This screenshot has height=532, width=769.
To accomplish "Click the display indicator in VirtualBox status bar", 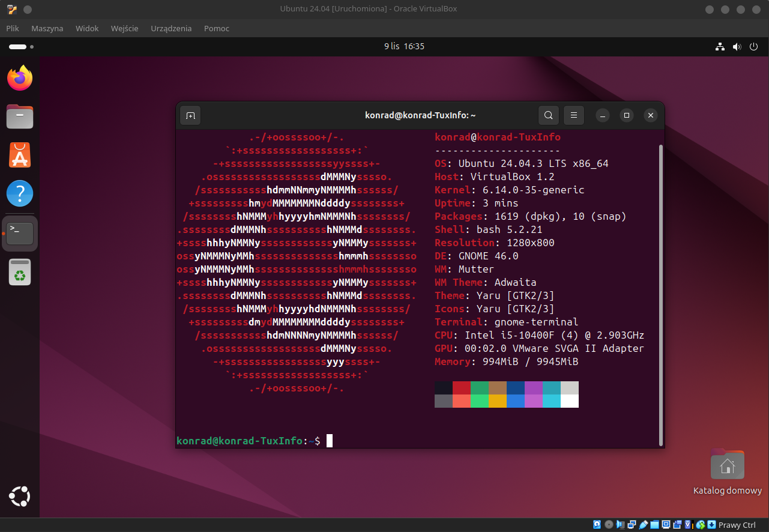I will click(666, 525).
